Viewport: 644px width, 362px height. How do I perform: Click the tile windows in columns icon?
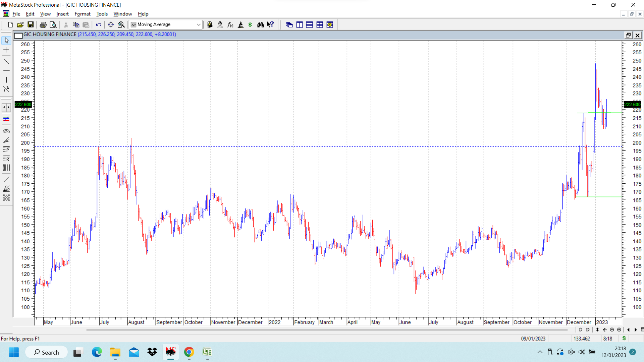click(x=299, y=24)
